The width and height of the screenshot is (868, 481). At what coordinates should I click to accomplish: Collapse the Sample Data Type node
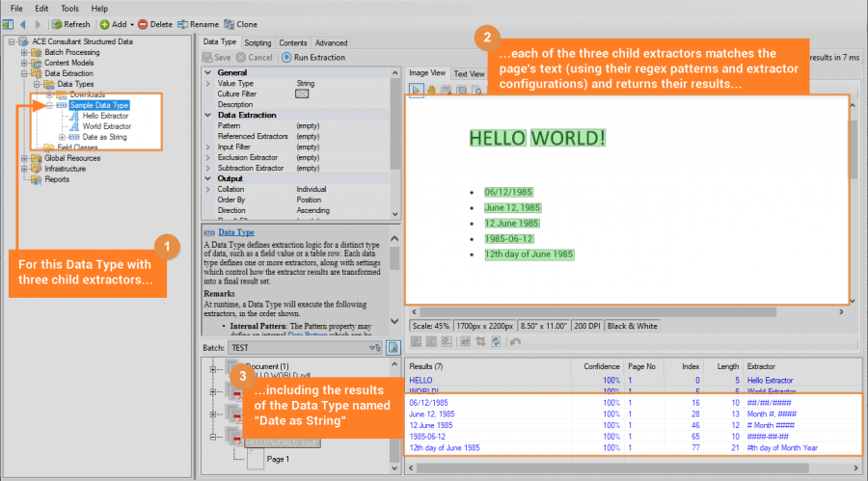pos(48,105)
